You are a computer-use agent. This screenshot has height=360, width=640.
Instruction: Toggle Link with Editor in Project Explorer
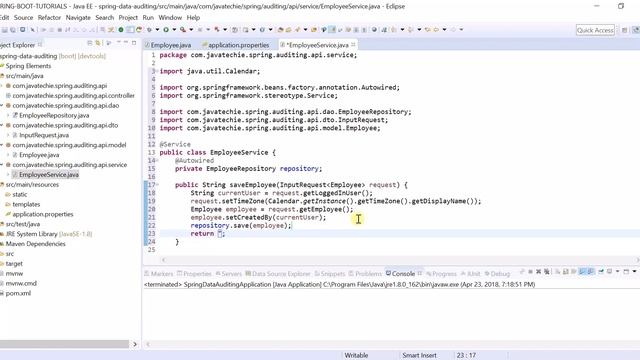[98, 43]
